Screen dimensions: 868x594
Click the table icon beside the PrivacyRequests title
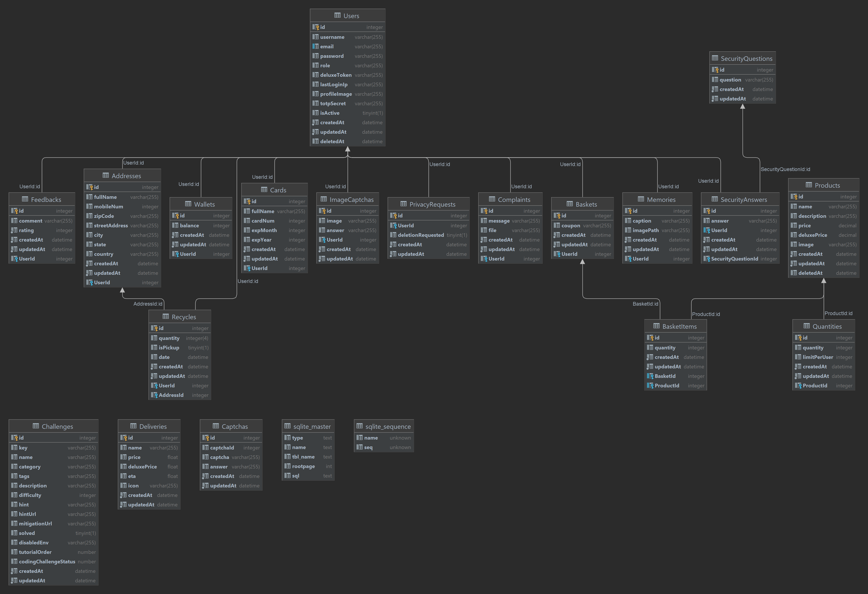403,204
